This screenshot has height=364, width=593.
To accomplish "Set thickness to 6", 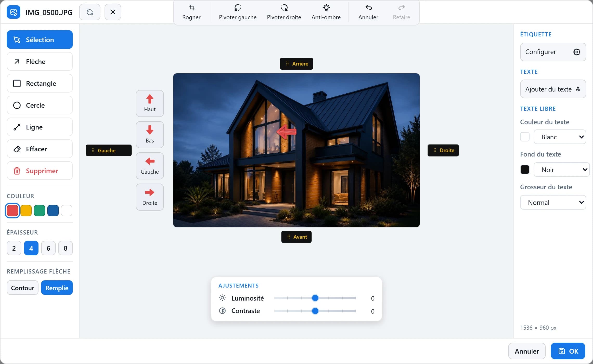I will pyautogui.click(x=48, y=248).
